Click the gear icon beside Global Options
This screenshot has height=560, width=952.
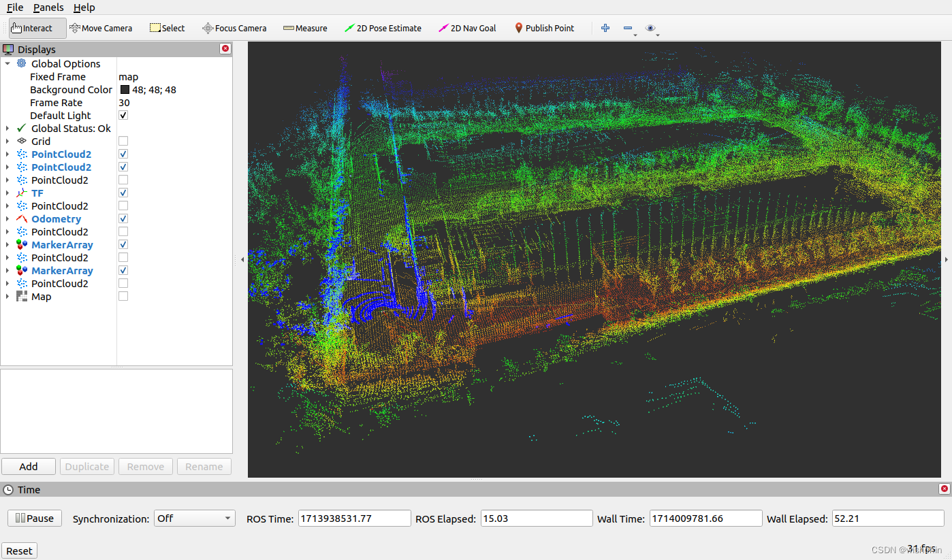[22, 63]
